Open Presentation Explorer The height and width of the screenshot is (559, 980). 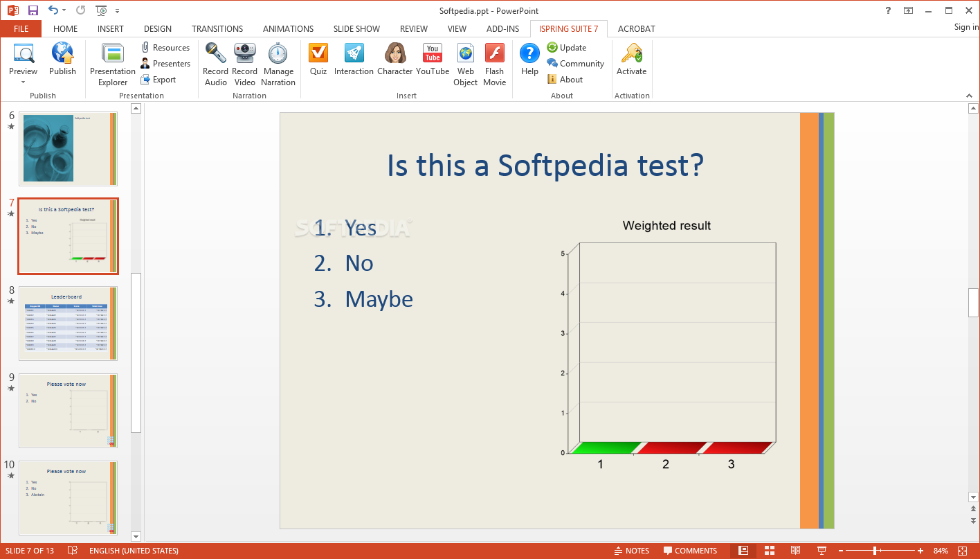[112, 64]
